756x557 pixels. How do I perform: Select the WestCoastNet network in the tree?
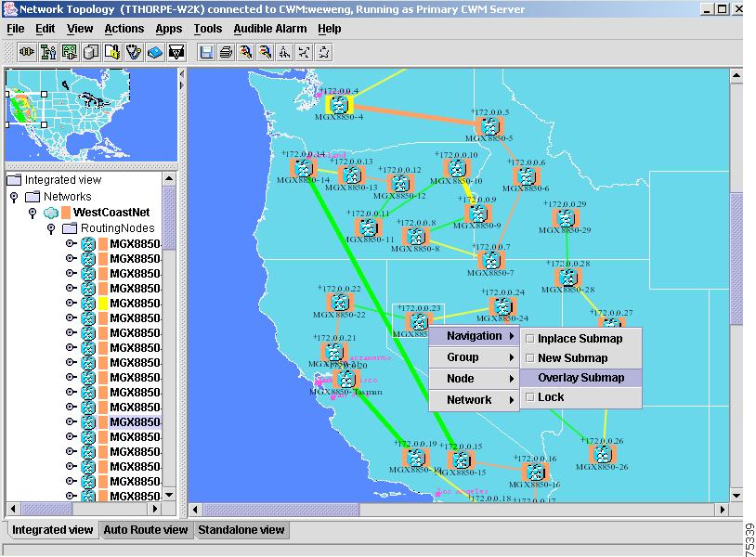[111, 213]
